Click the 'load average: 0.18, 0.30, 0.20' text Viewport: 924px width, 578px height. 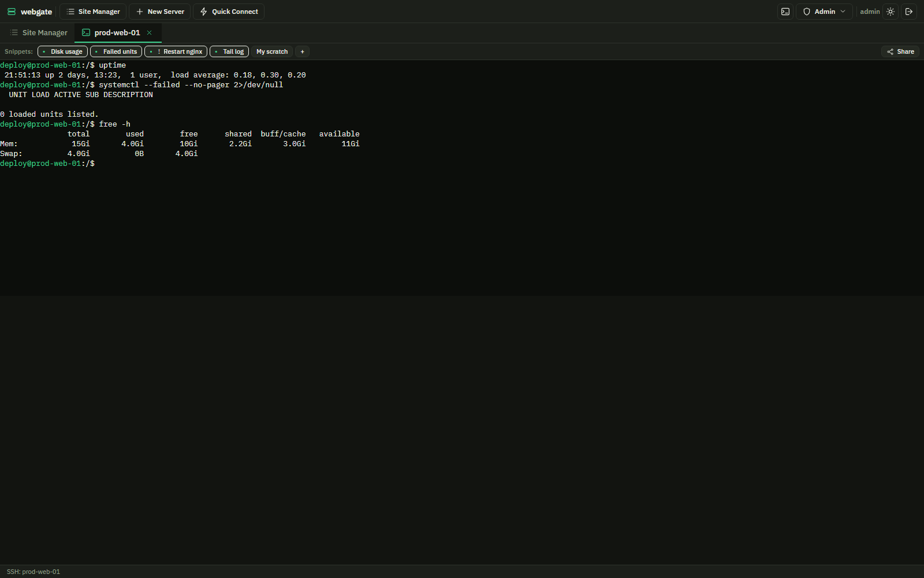tap(239, 75)
